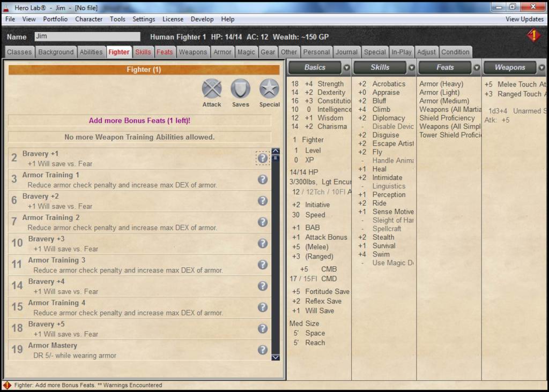The height and width of the screenshot is (392, 549).
Task: Click help icon for Bravery +1
Action: [263, 158]
